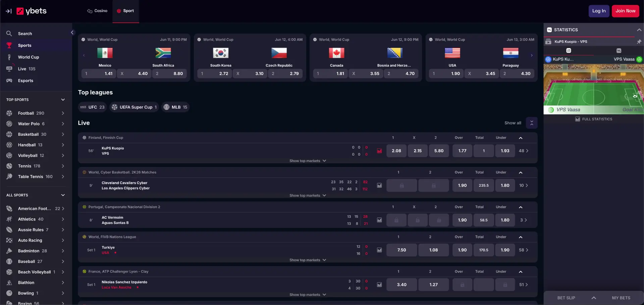Switch statistics to the second pitch-view tab
The image size is (644, 305).
coord(619,51)
